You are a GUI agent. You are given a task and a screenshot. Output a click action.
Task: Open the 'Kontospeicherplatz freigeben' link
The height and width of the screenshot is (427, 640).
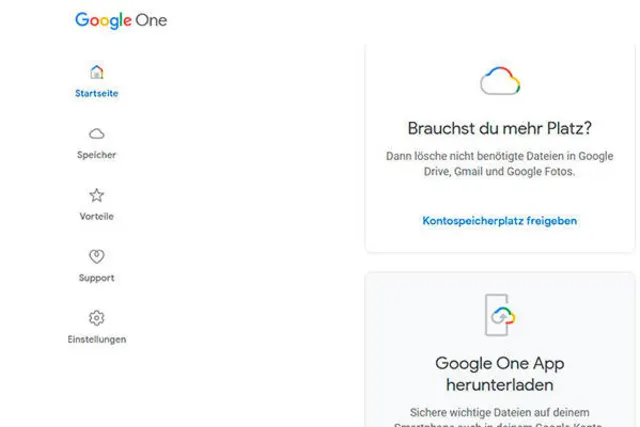coord(500,220)
